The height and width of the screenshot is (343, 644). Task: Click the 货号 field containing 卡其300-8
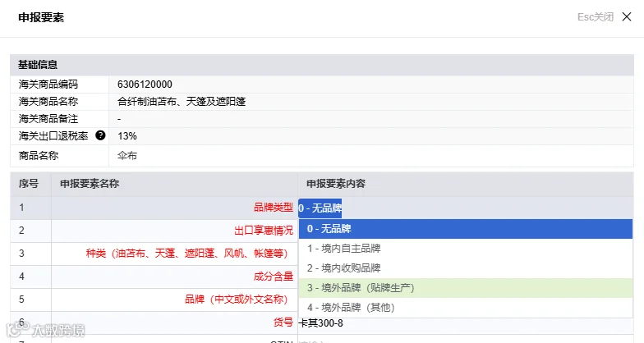point(465,323)
